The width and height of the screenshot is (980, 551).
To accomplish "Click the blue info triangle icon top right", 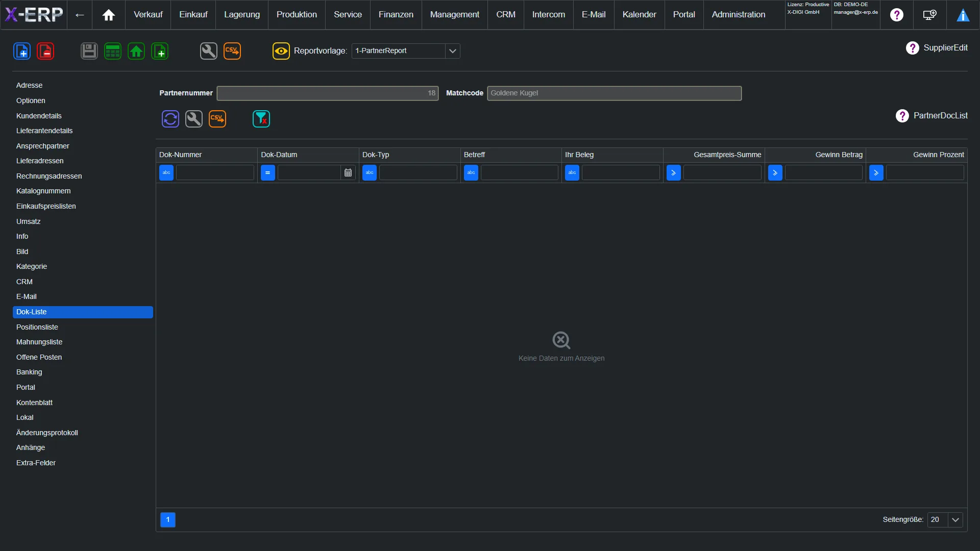I will pos(963,15).
